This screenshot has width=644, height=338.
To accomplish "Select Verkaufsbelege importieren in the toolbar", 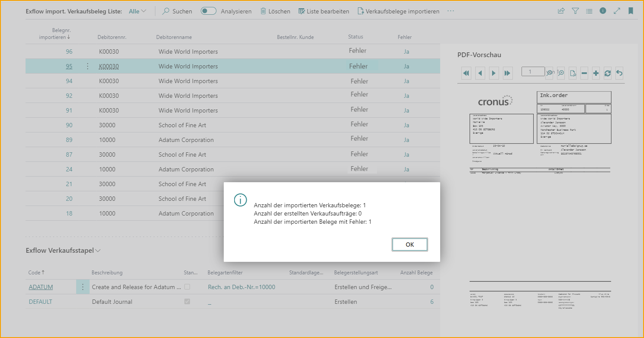I will coord(398,11).
